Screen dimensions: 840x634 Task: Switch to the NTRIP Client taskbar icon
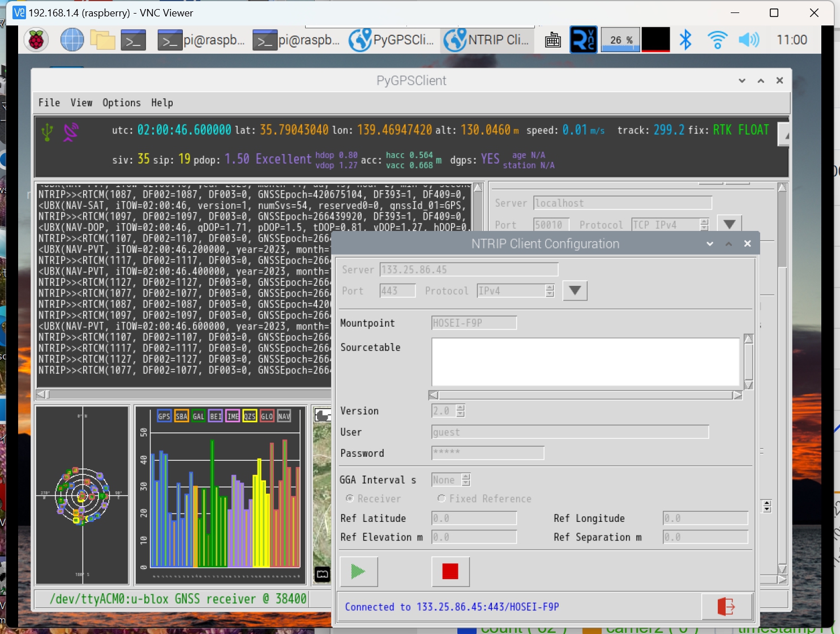tap(487, 40)
